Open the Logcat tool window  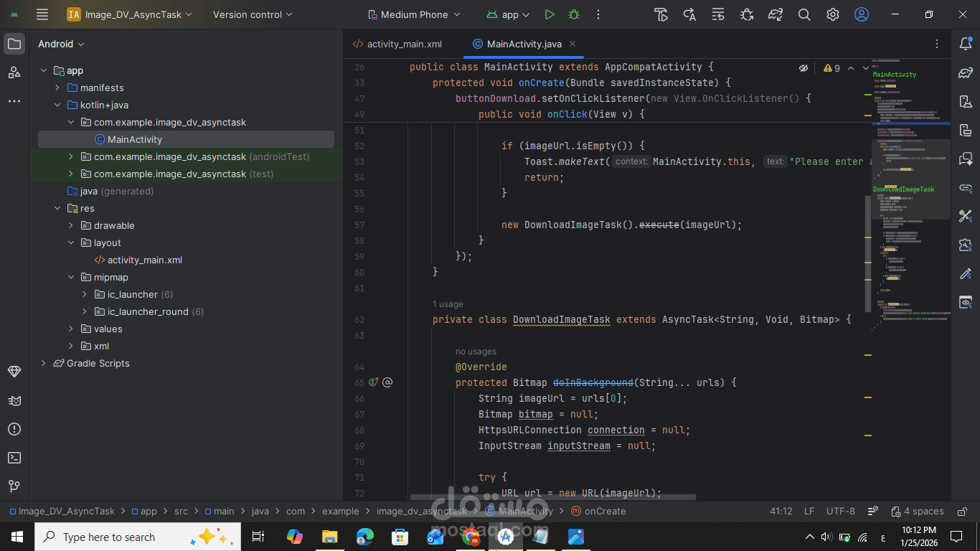(14, 400)
